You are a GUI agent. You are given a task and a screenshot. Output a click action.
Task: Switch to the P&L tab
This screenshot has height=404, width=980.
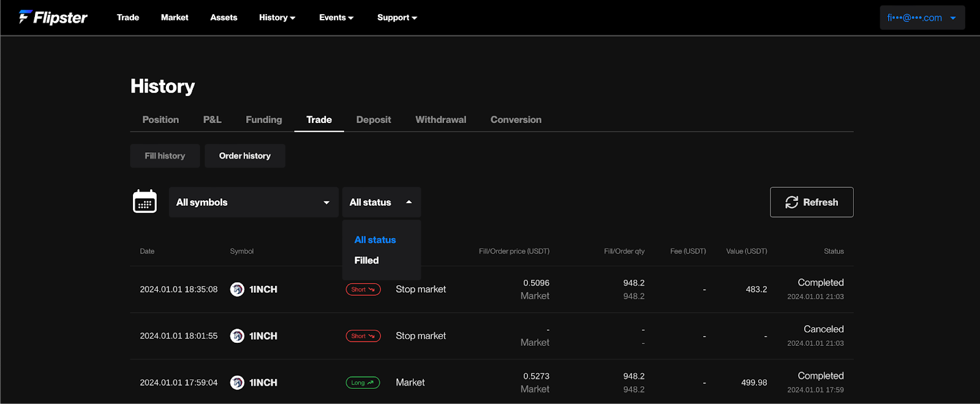[213, 119]
